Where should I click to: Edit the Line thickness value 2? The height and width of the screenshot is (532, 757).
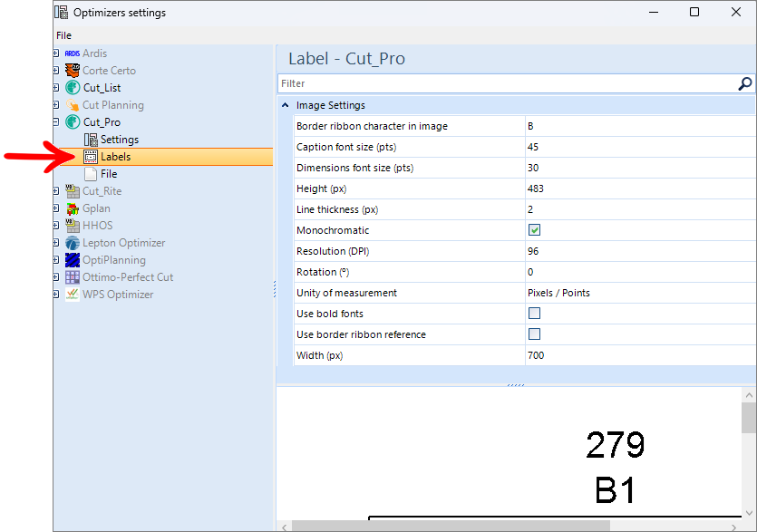click(x=640, y=209)
